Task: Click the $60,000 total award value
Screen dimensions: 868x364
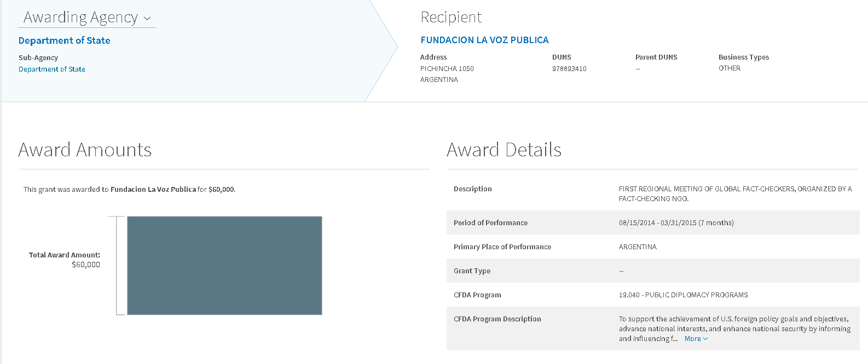Action: [x=86, y=265]
